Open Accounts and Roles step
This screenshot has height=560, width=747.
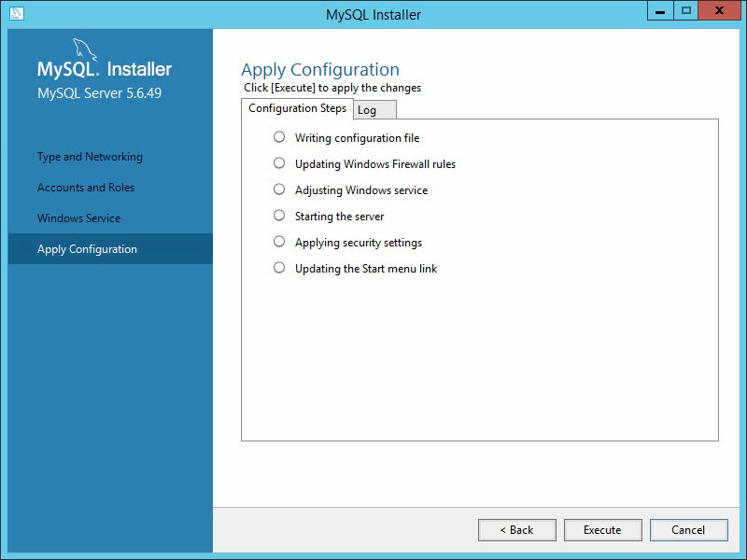(86, 188)
